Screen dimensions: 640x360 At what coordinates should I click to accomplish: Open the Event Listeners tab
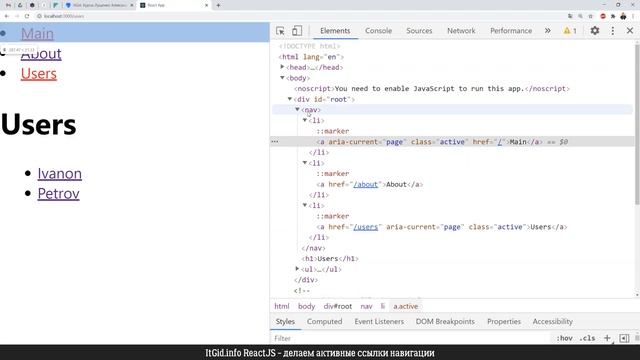click(x=379, y=322)
